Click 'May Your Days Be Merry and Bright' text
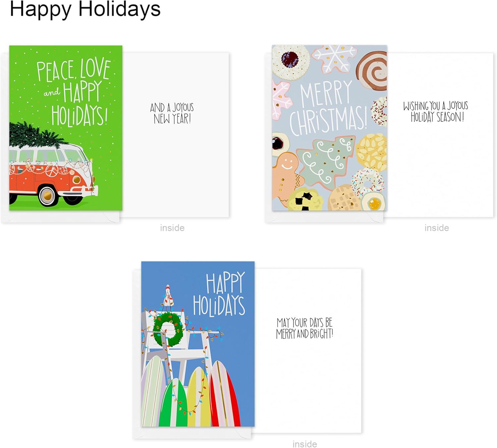 click(304, 328)
